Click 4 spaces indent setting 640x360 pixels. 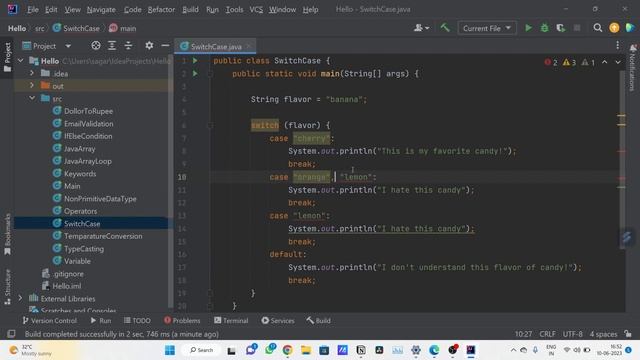(603, 334)
